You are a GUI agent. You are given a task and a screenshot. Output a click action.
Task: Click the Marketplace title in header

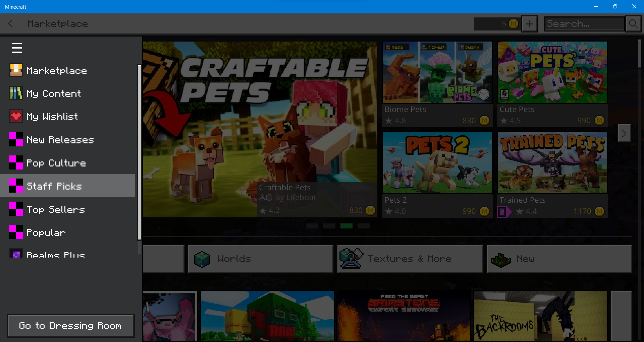58,23
